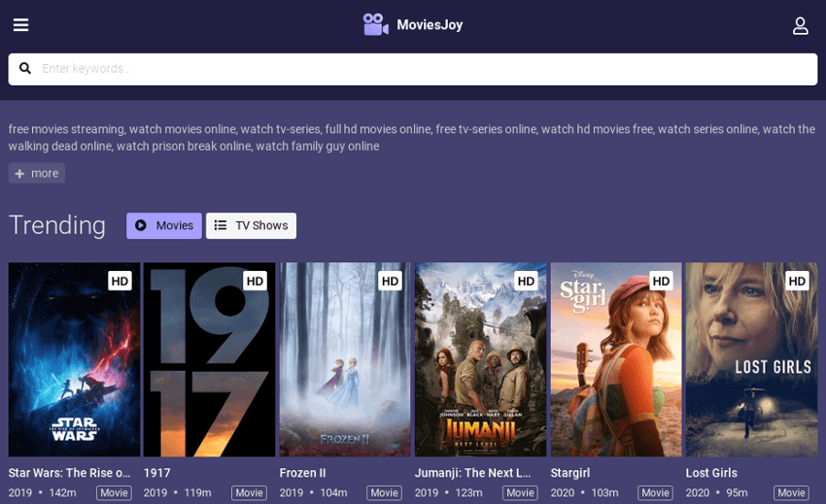Select the Movies trending tab
Viewport: 826px width, 504px height.
(164, 225)
